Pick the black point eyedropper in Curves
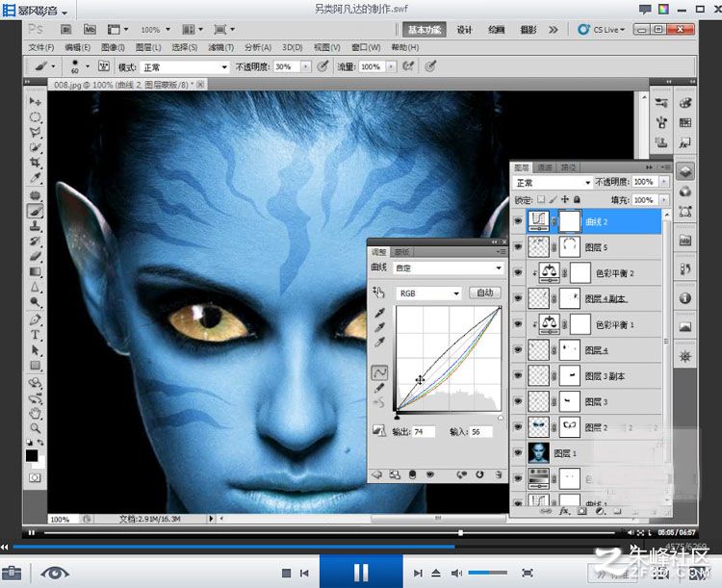 [379, 313]
